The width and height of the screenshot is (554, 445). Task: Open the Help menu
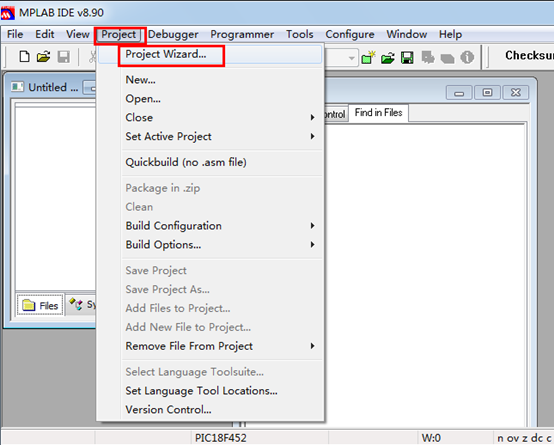pyautogui.click(x=450, y=34)
